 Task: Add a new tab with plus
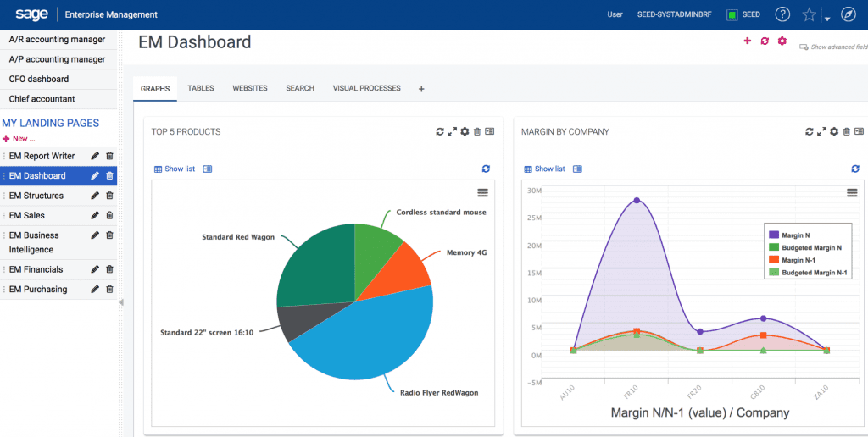[421, 89]
